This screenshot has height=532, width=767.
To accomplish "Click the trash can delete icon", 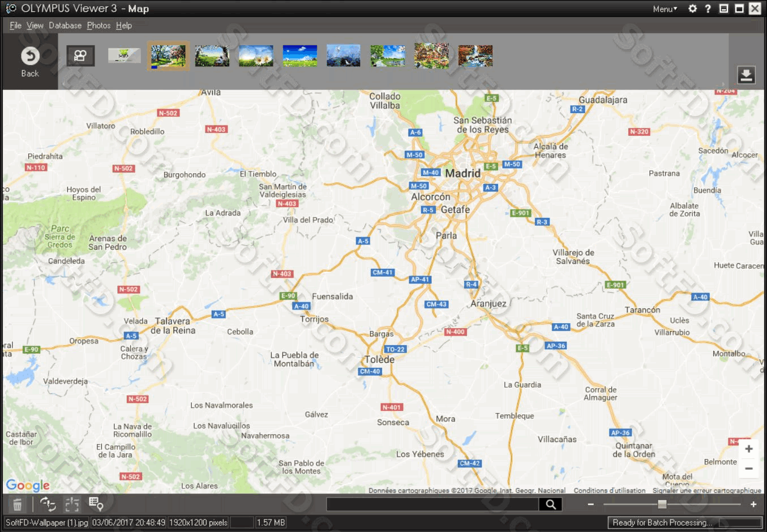I will point(18,504).
